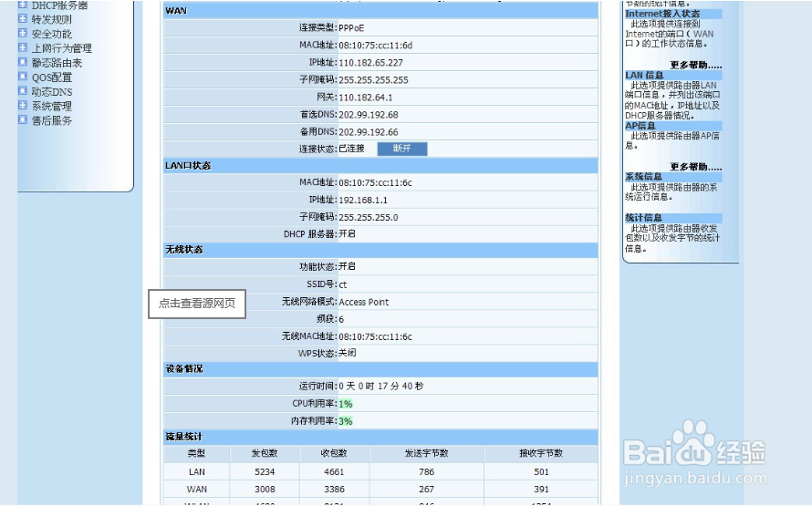The height and width of the screenshot is (506, 812).
Task: Click the 设备情况 section header
Action: point(380,369)
